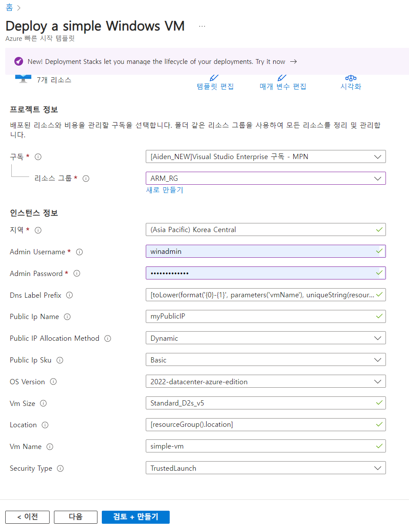The image size is (409, 532).
Task: Click the info icon beside OS Version
Action: pyautogui.click(x=53, y=382)
